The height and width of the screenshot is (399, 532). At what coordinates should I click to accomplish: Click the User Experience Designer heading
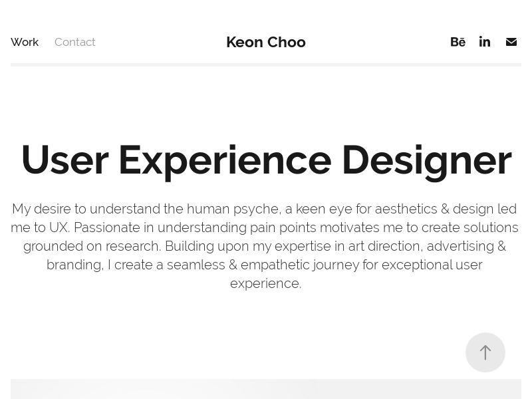coord(267,160)
